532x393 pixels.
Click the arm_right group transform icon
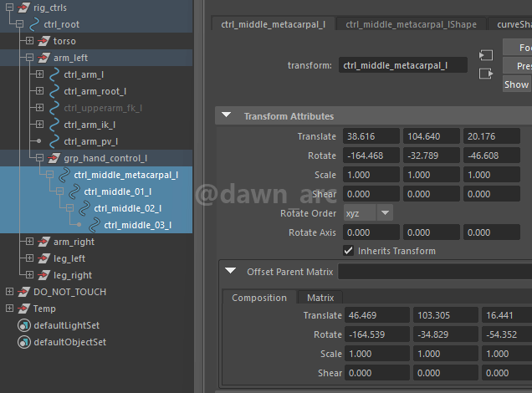(43, 242)
